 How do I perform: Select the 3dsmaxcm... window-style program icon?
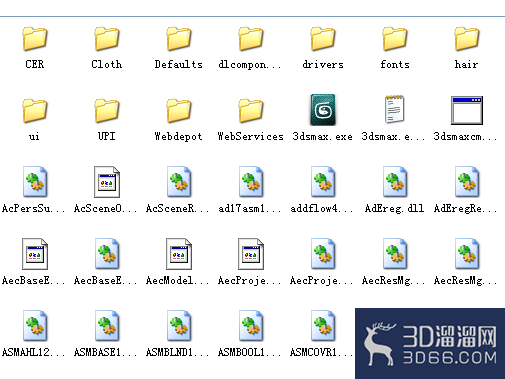[x=467, y=110]
